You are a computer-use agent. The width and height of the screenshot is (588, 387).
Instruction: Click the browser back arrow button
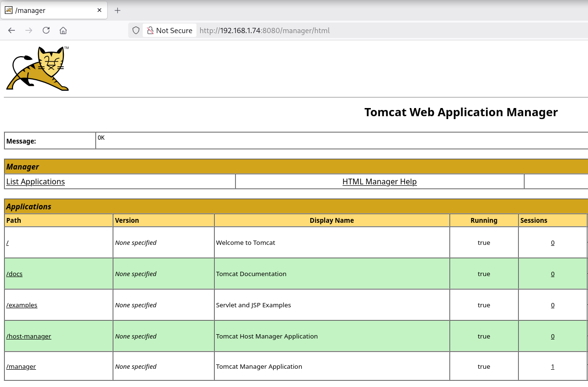tap(12, 30)
